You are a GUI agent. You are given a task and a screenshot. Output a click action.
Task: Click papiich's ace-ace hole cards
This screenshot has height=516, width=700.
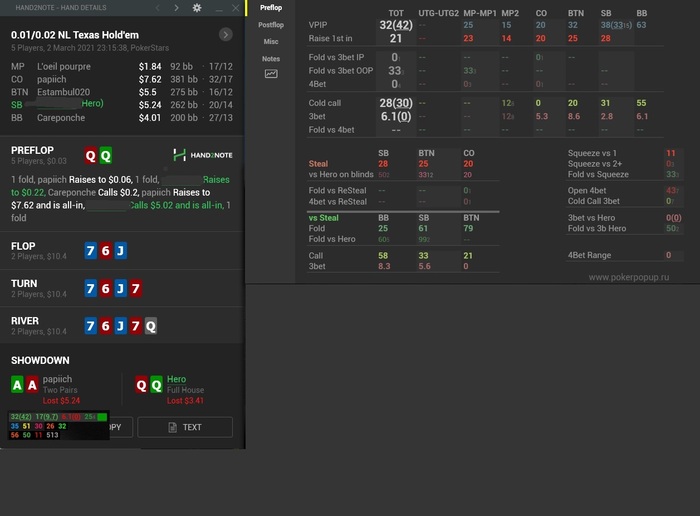pyautogui.click(x=25, y=384)
